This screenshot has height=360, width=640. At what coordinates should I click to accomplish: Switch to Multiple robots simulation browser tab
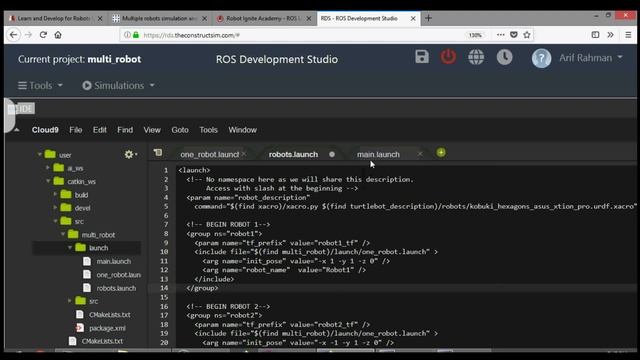coord(160,18)
